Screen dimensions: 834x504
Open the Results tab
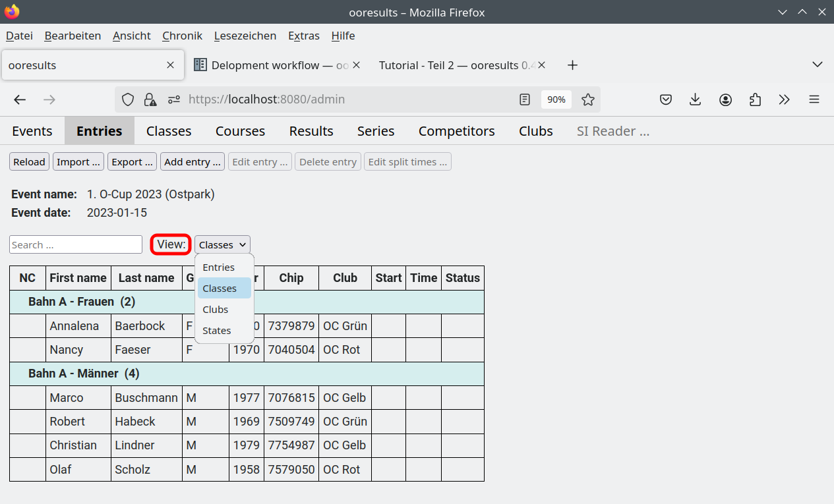point(311,131)
